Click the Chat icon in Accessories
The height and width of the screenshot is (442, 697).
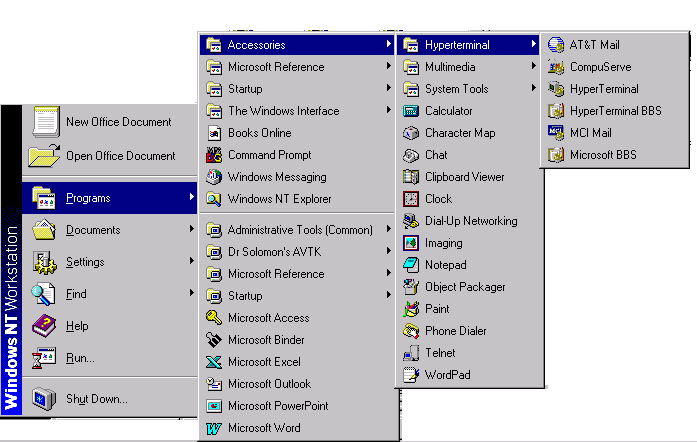(x=411, y=155)
